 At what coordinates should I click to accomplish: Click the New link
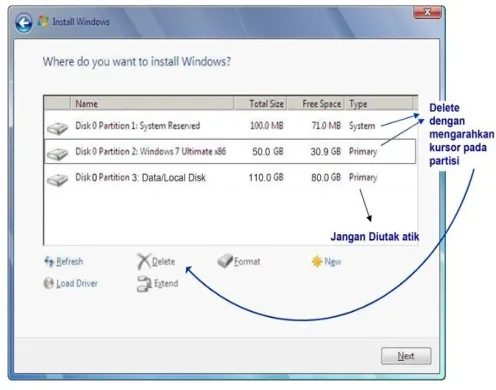tap(333, 262)
